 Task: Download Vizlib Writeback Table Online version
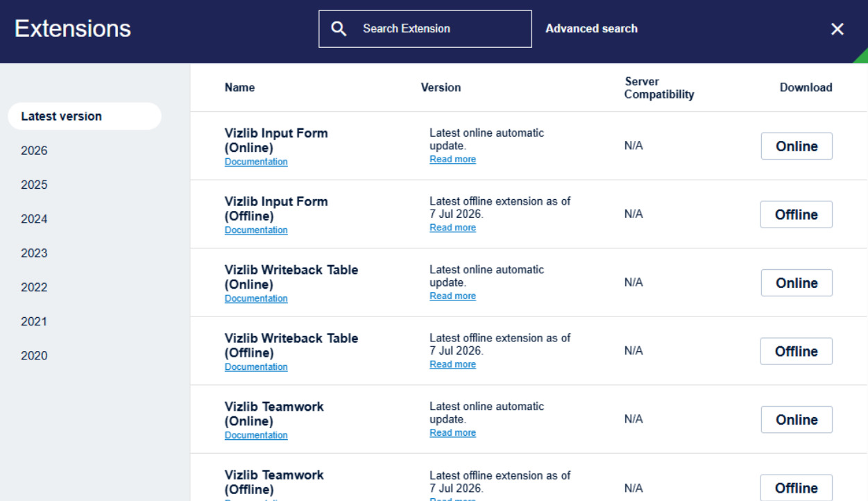(797, 283)
